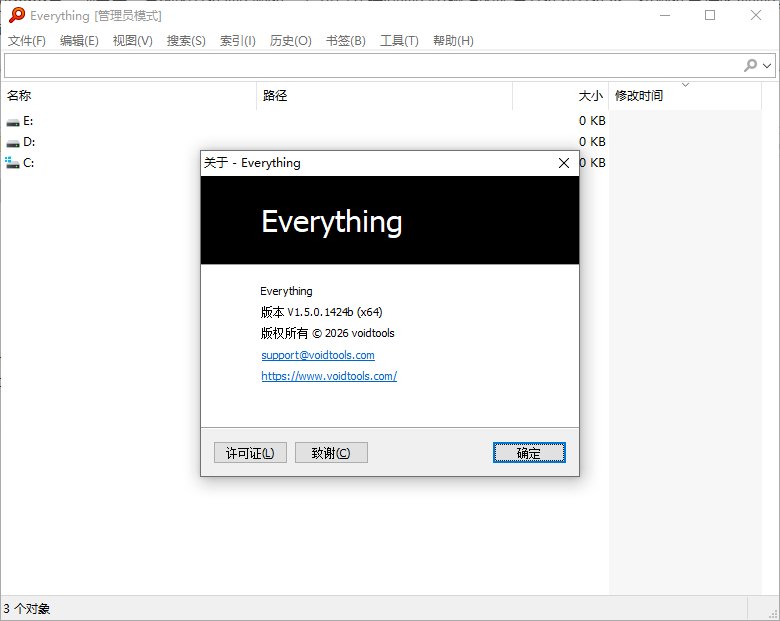
Task: Click the sort arrow above 修改时间 column
Action: 685,85
